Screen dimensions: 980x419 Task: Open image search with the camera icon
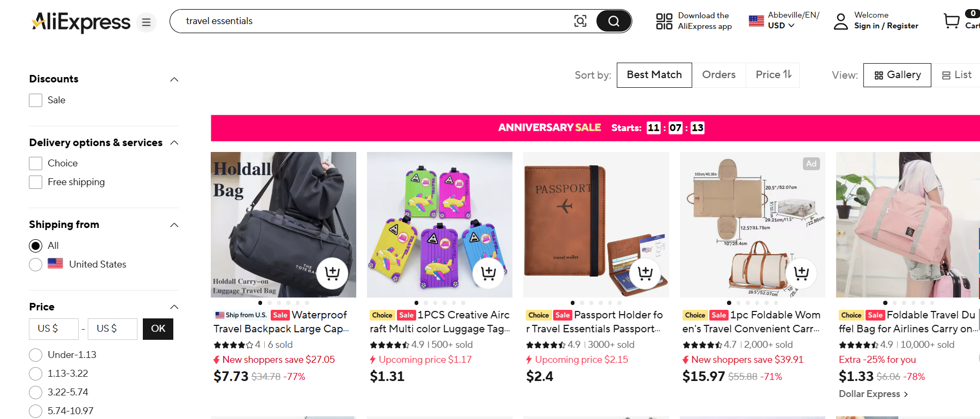[580, 21]
